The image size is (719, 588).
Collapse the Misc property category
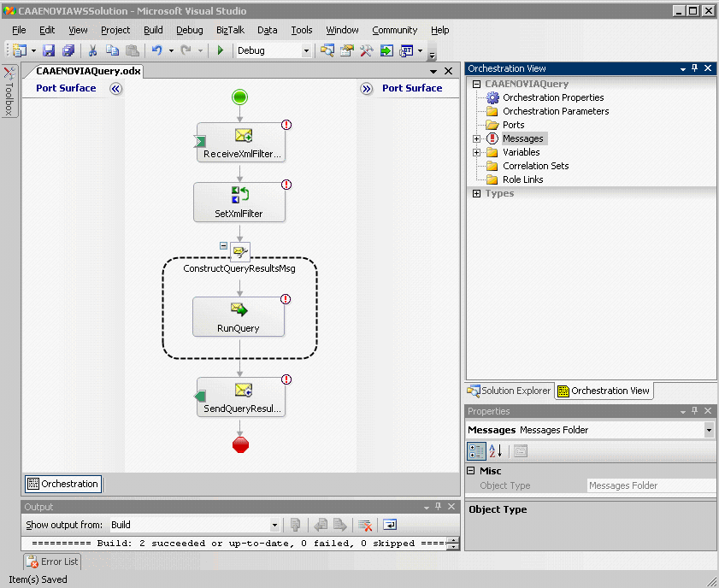coord(470,471)
